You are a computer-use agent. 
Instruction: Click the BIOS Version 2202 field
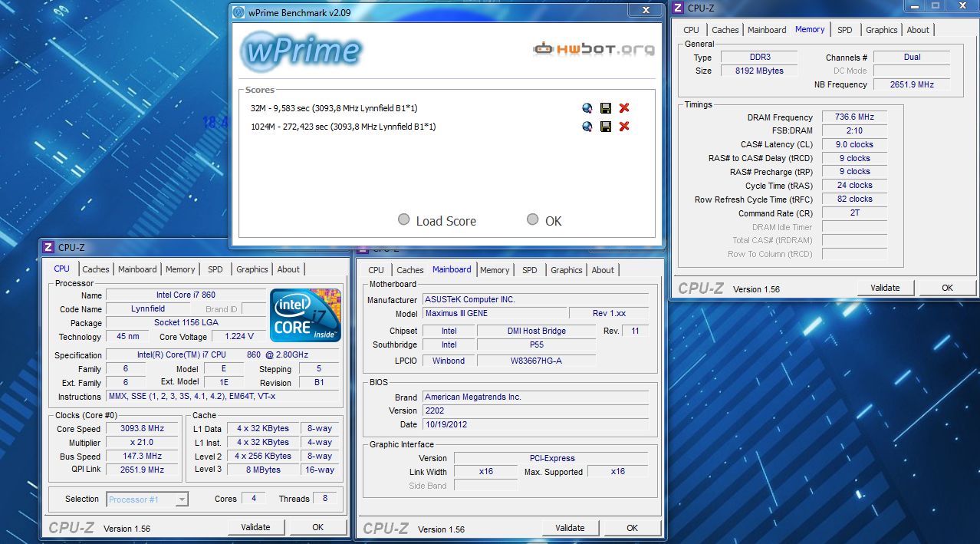pos(536,410)
